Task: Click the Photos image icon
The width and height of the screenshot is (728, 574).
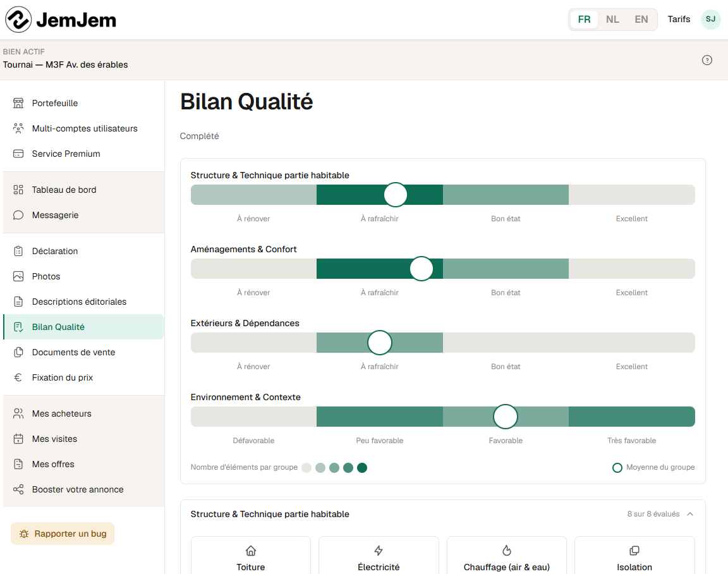Action: pos(18,276)
